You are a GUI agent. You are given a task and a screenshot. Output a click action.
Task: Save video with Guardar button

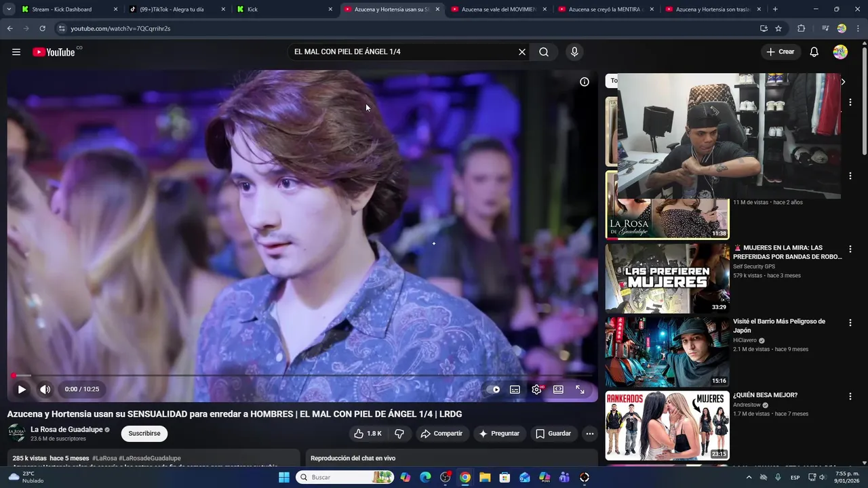pos(553,434)
